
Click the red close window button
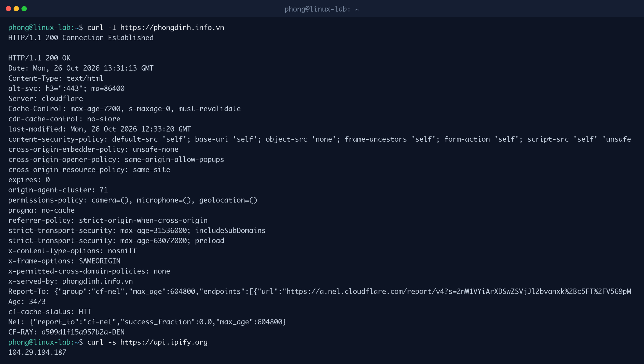coord(8,9)
